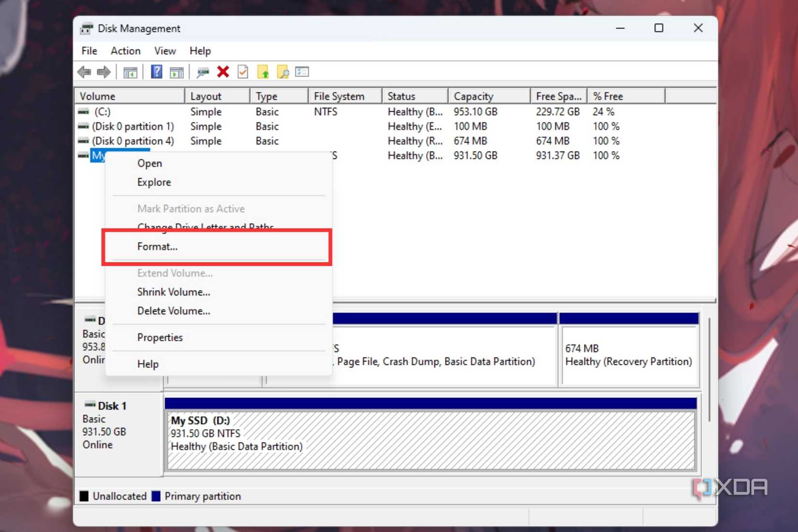This screenshot has width=798, height=532.
Task: Select Delete Volume... in the context menu
Action: 219,311
